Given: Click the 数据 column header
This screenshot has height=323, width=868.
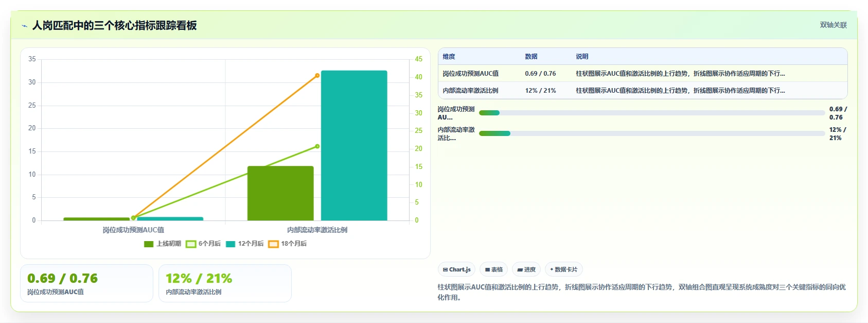Looking at the screenshot, I should (532, 57).
